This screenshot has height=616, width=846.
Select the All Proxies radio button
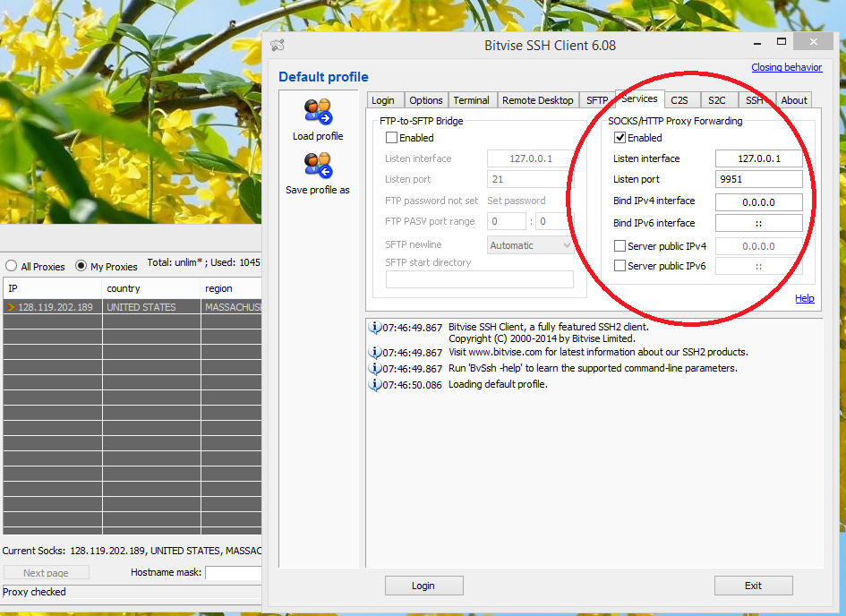pyautogui.click(x=12, y=266)
